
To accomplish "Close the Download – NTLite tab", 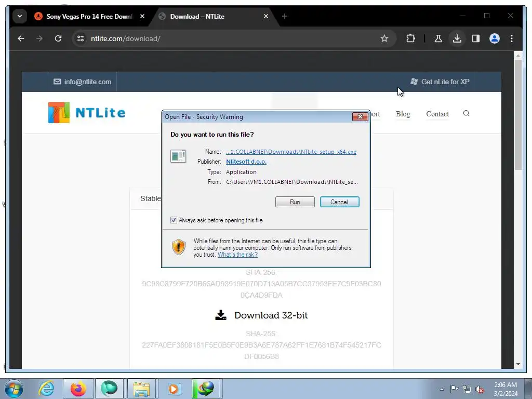I will (266, 16).
